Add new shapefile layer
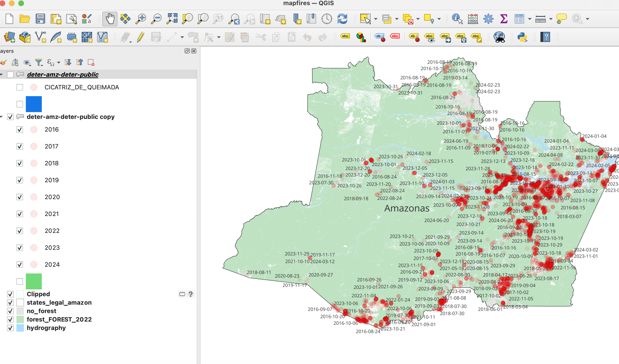 pyautogui.click(x=41, y=37)
